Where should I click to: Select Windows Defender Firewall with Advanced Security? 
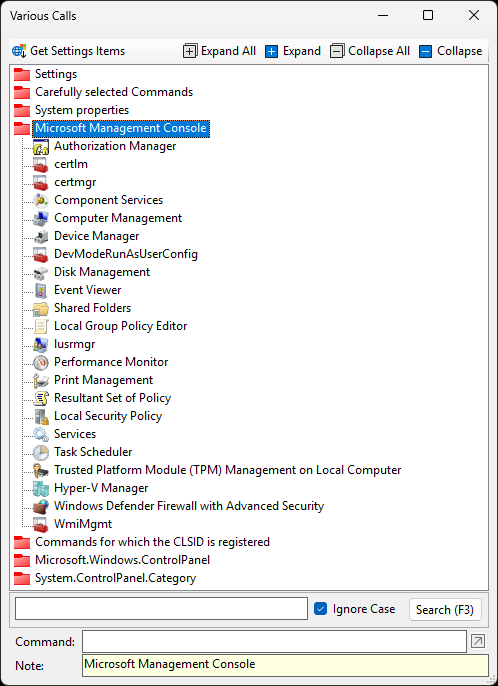point(189,506)
